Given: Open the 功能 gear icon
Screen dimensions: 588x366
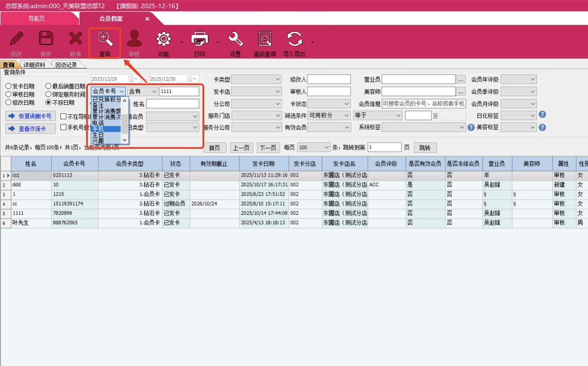Looking at the screenshot, I should (163, 40).
